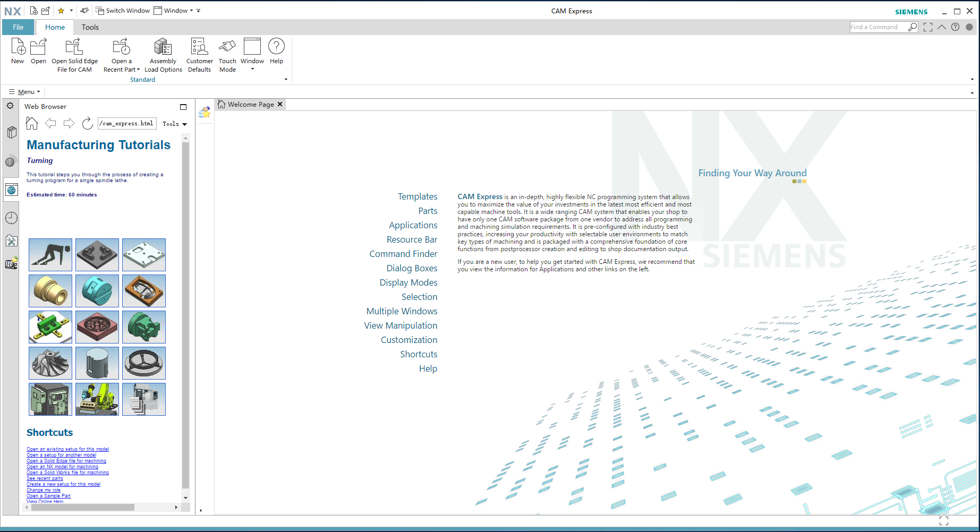This screenshot has width=980, height=532.
Task: Open the turning brass part tutorial thumbnail
Action: click(50, 291)
